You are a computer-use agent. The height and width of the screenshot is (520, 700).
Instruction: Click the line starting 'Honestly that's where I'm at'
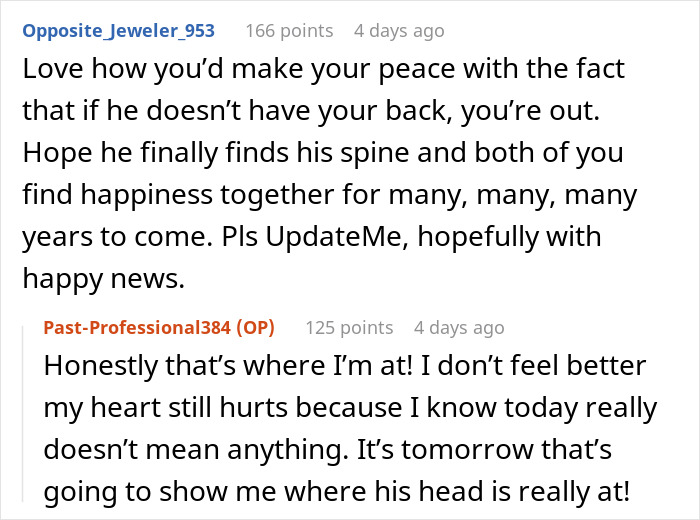[x=345, y=366]
